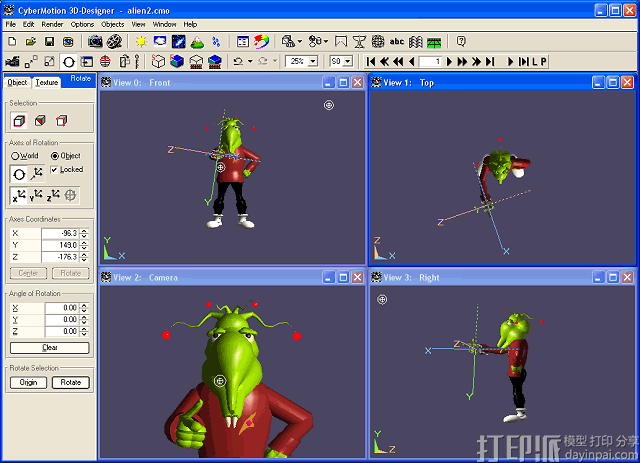The image size is (640, 463).
Task: Open the Render menu
Action: (x=52, y=24)
